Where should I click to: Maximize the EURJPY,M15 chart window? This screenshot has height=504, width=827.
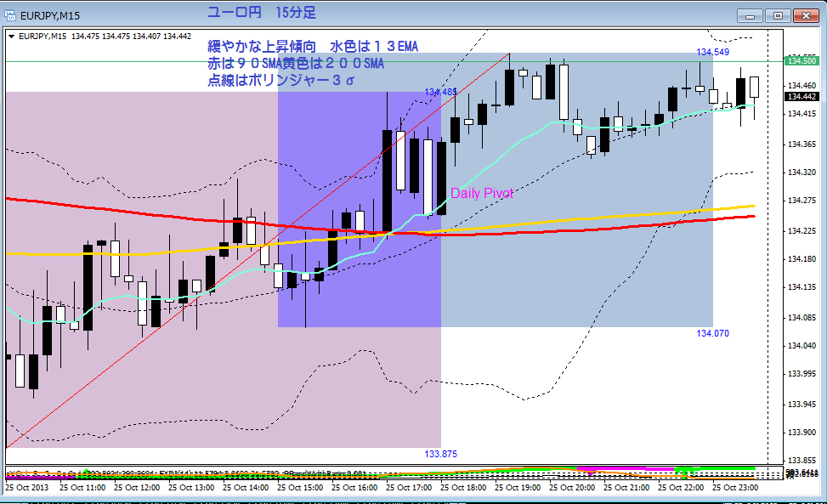coord(778,16)
